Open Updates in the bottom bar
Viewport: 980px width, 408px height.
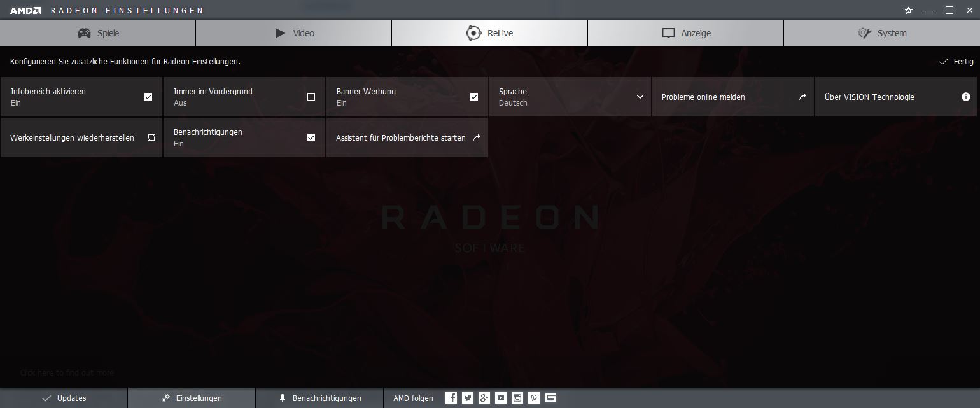pos(64,398)
